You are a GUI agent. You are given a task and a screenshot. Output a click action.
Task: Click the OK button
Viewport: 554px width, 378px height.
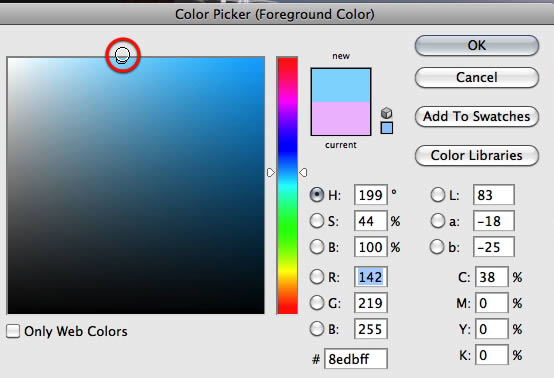pyautogui.click(x=477, y=45)
